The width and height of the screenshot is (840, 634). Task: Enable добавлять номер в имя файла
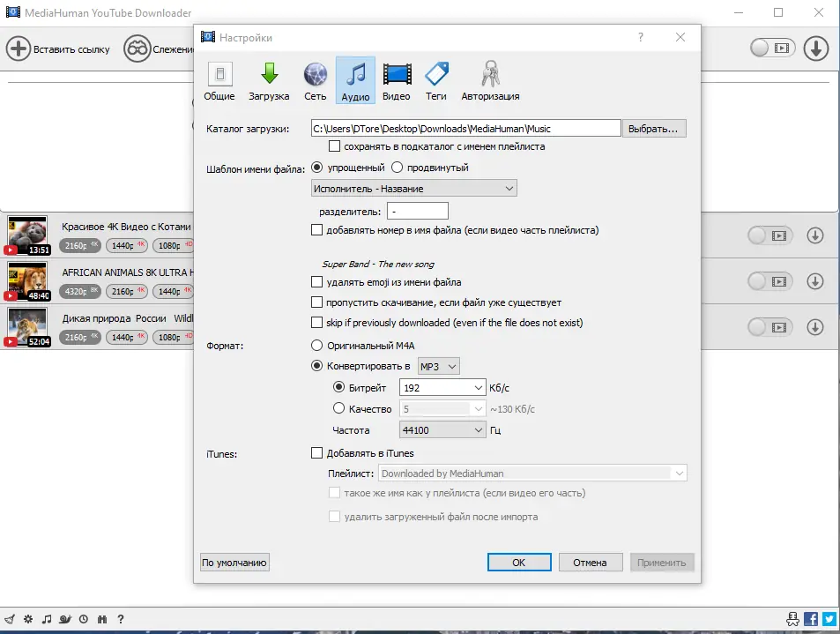(316, 230)
